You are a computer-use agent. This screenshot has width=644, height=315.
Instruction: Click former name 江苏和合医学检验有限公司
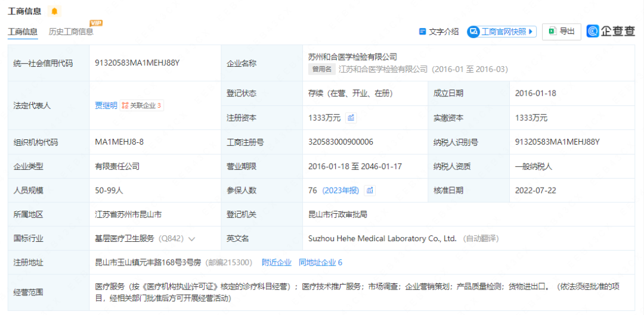[383, 70]
